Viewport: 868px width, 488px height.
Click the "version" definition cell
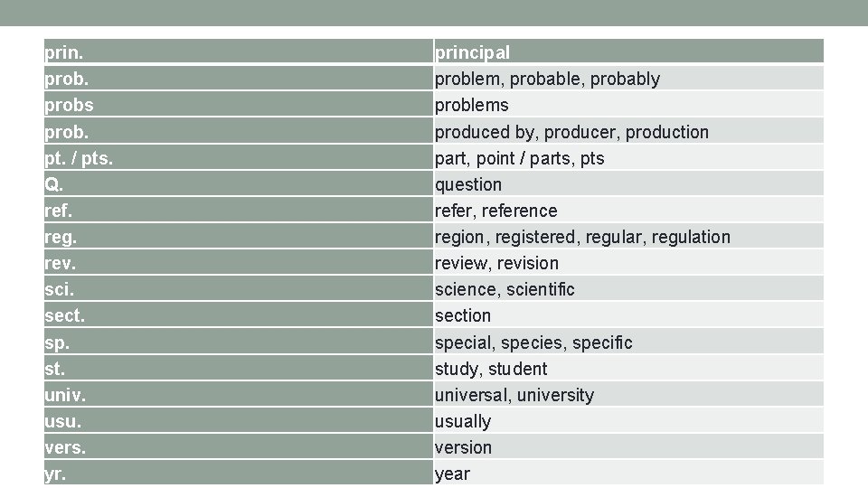pos(463,447)
